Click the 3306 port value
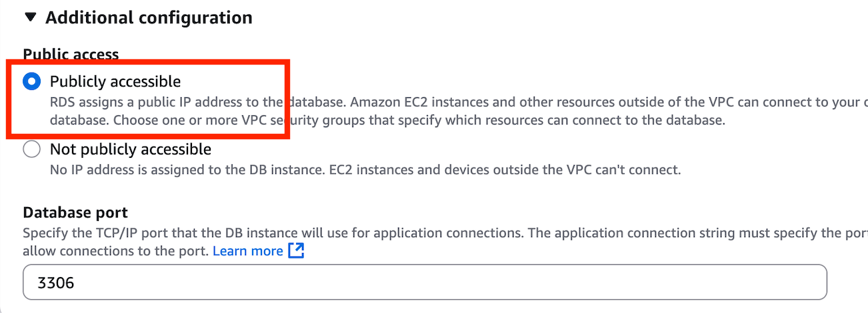Screen dimensions: 868x313 (x=56, y=282)
